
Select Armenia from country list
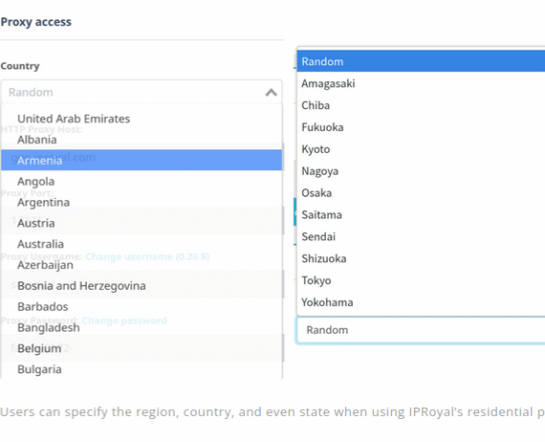pos(141,160)
